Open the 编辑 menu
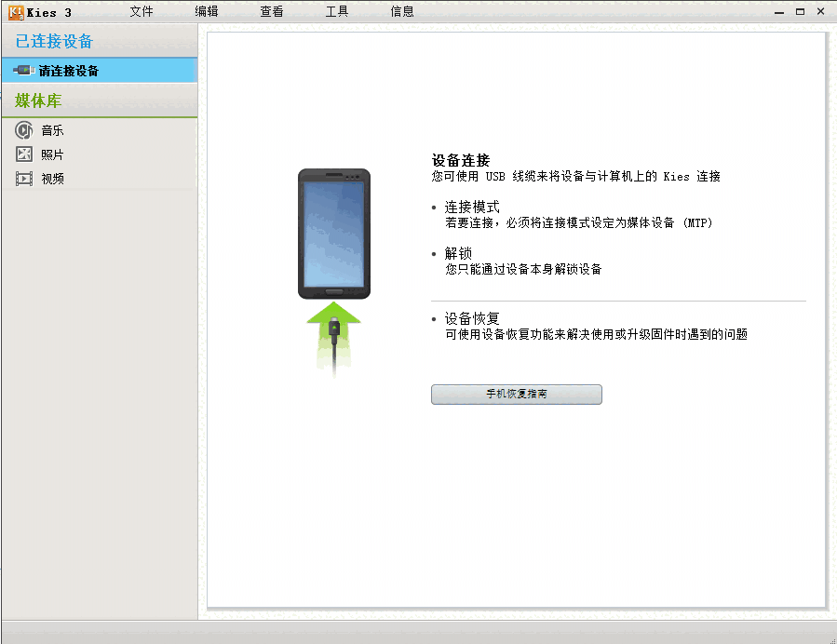837x644 pixels. point(207,11)
